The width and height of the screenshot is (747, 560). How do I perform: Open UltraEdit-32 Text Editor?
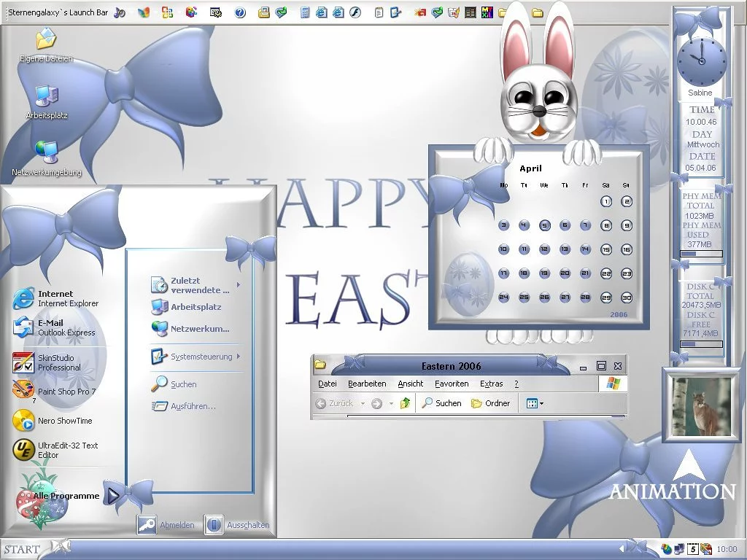pos(55,450)
